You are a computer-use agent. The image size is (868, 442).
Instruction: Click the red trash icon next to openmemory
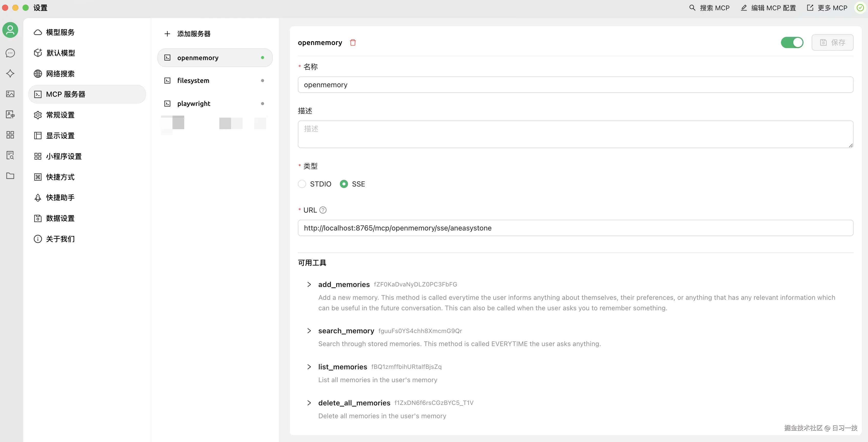353,42
